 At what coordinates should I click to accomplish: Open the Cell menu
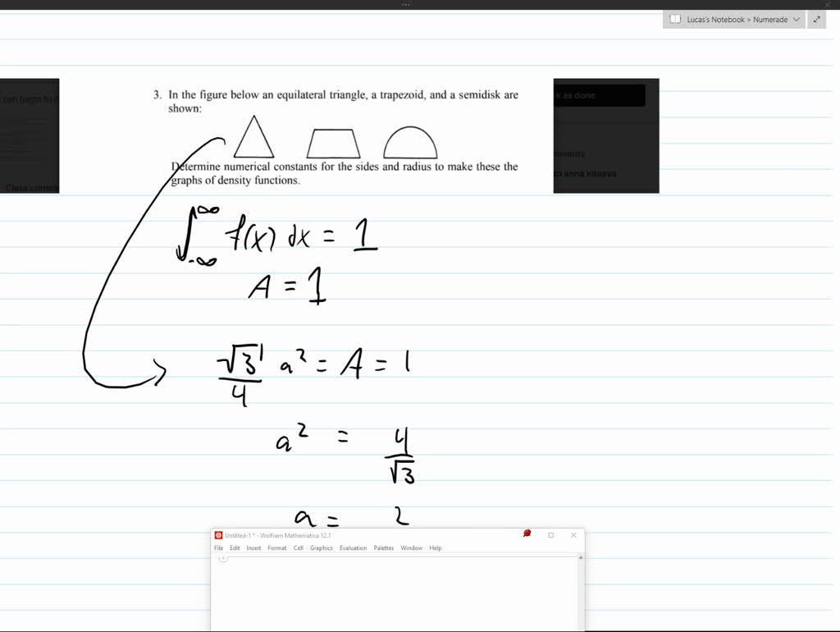[298, 547]
